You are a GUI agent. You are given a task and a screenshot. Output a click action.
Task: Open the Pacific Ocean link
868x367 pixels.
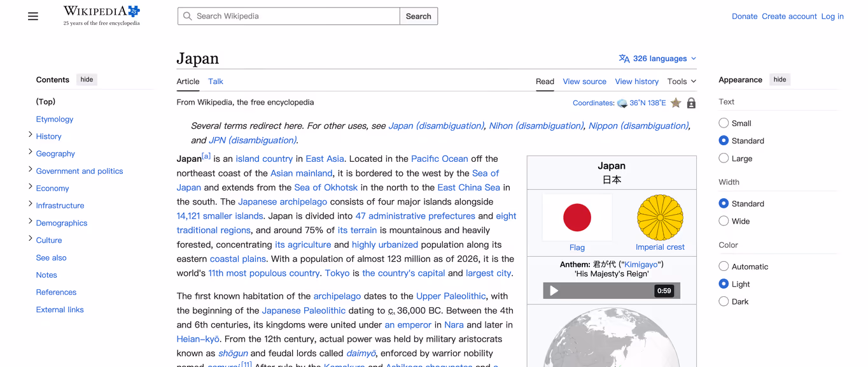440,159
